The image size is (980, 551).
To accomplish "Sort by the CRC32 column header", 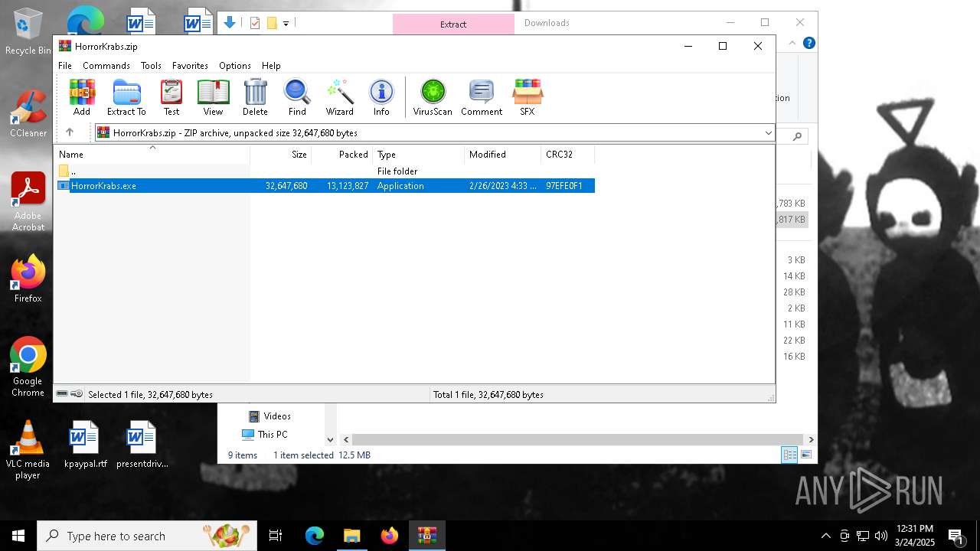I will (x=567, y=155).
